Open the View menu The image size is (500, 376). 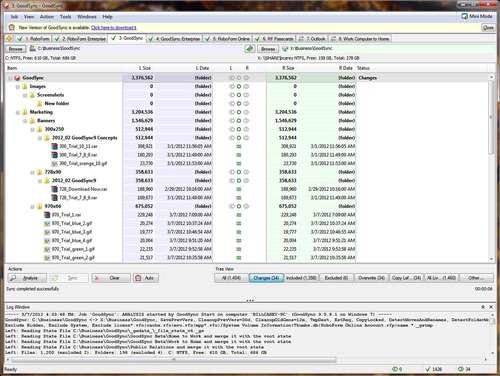pos(29,17)
